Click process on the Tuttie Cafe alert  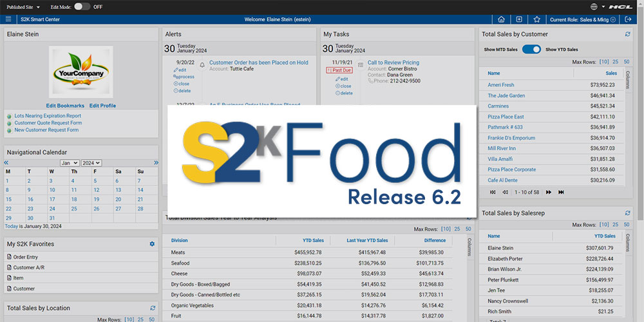coord(184,77)
